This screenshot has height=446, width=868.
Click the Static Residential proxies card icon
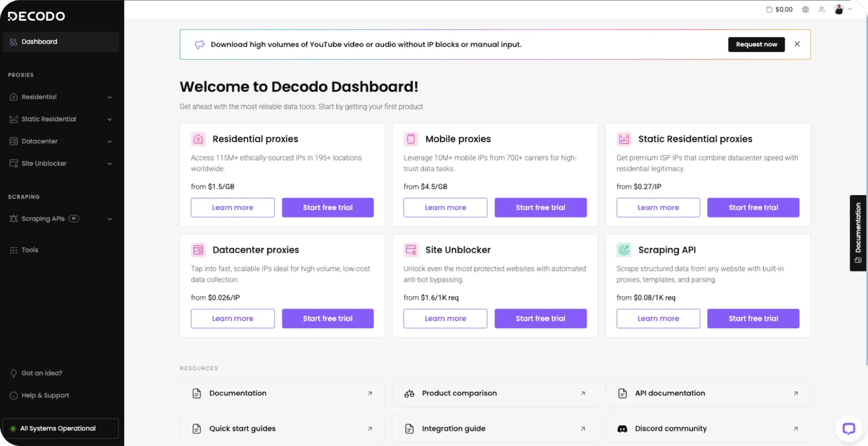coord(623,139)
